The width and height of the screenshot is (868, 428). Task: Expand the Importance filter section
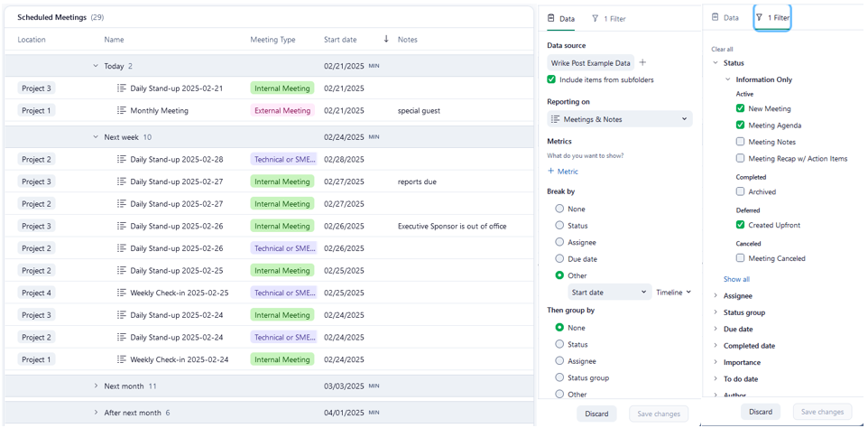[716, 362]
